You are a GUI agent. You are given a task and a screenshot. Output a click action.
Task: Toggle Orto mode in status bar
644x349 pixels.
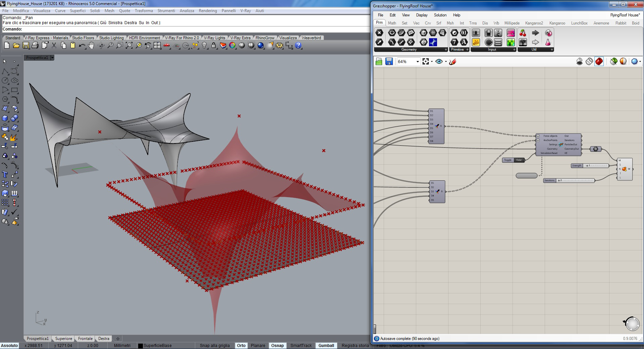241,345
